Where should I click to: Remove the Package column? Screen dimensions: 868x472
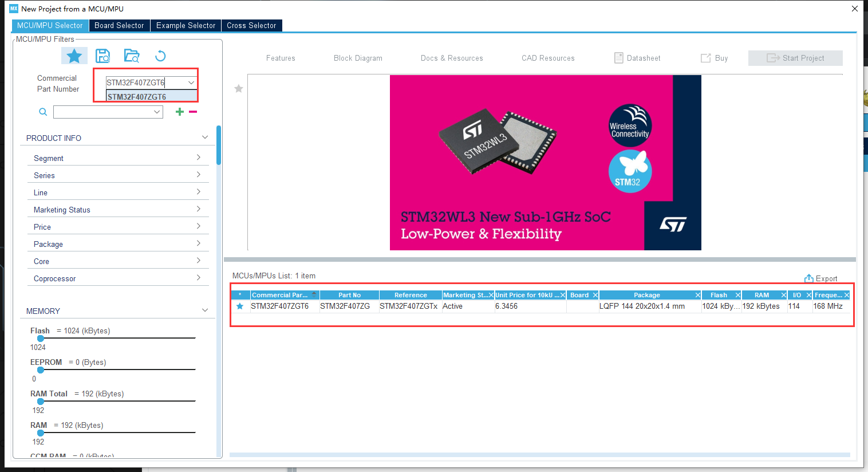pos(698,295)
